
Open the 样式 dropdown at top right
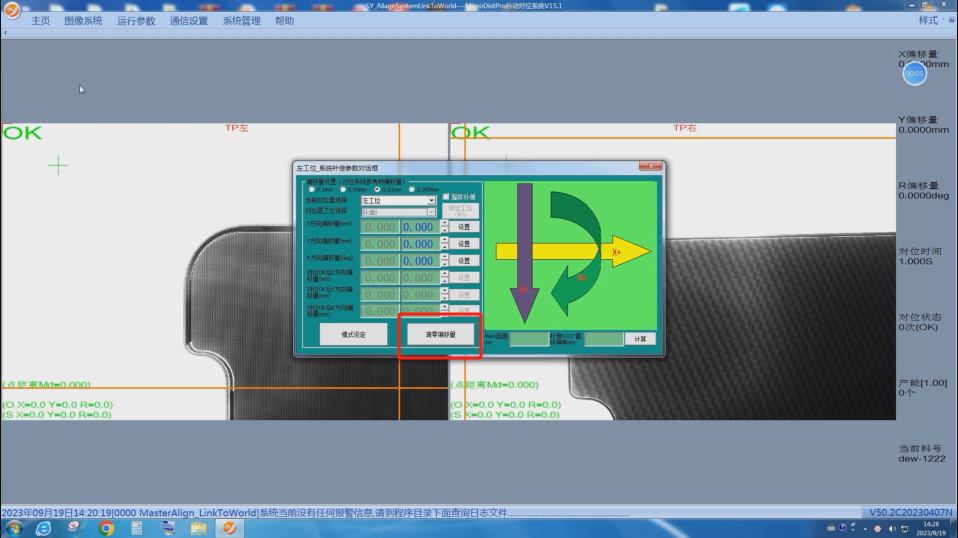(x=931, y=20)
